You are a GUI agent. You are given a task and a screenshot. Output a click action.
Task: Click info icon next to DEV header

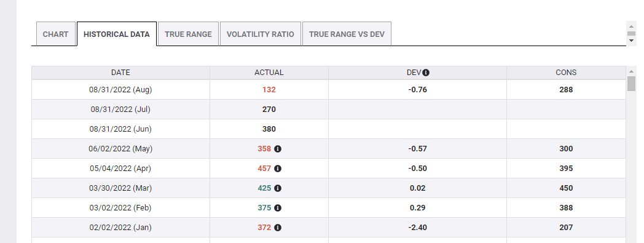(x=426, y=73)
